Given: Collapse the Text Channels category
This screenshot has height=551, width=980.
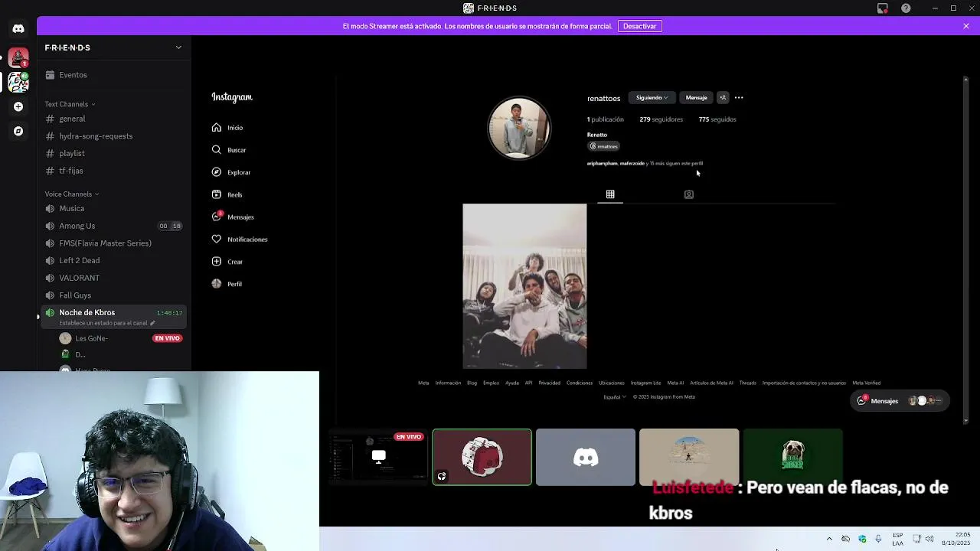Looking at the screenshot, I should [70, 104].
